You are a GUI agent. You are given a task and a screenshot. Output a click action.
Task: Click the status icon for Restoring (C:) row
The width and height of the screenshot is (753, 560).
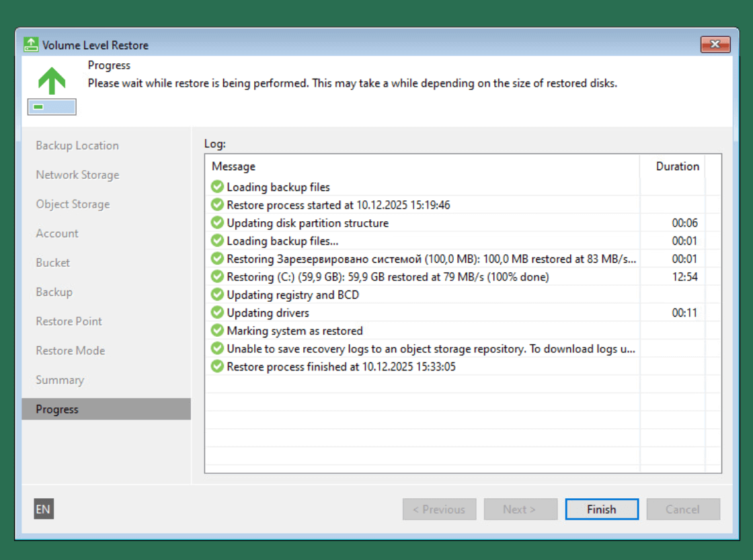[x=217, y=276]
